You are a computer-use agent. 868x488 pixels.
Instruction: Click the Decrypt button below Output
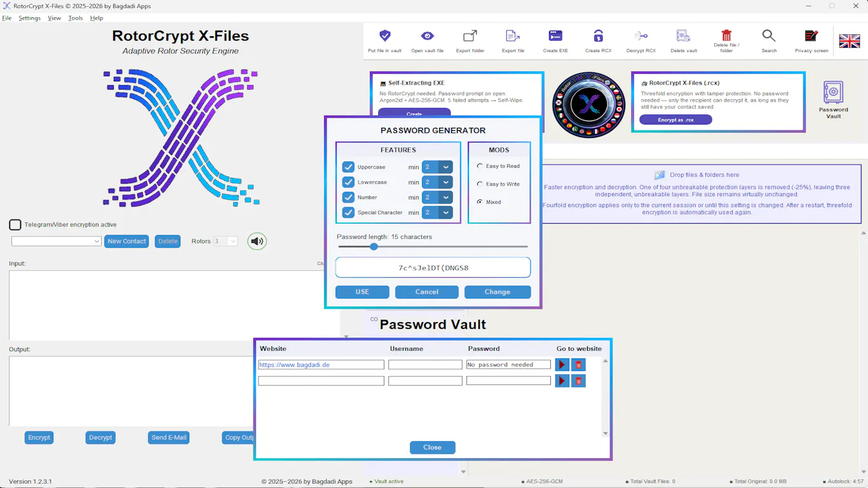(x=100, y=438)
